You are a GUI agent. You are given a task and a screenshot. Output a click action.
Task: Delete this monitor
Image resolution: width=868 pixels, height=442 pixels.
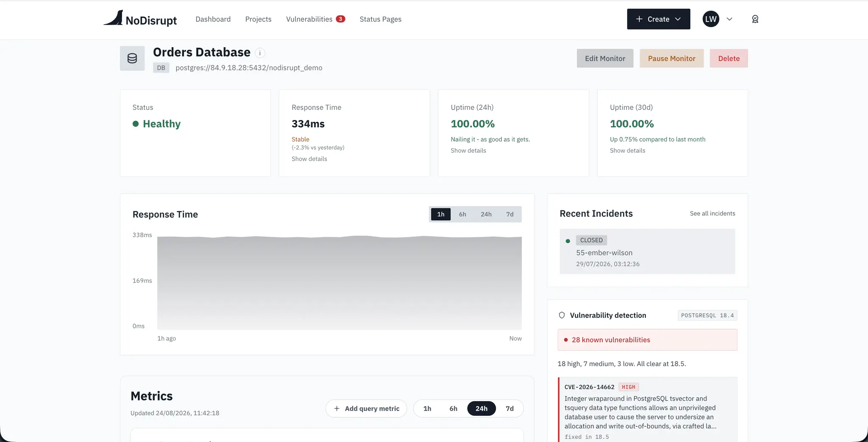click(x=729, y=59)
